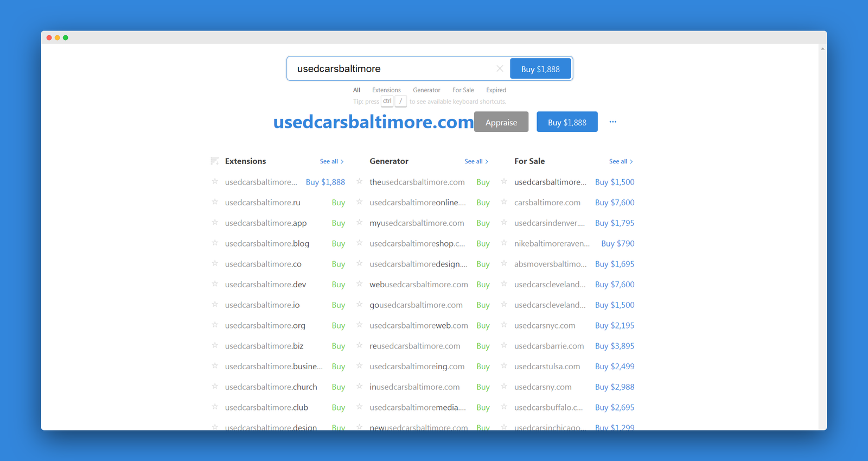Open the usedcarstulsa.com listing name

pyautogui.click(x=547, y=367)
